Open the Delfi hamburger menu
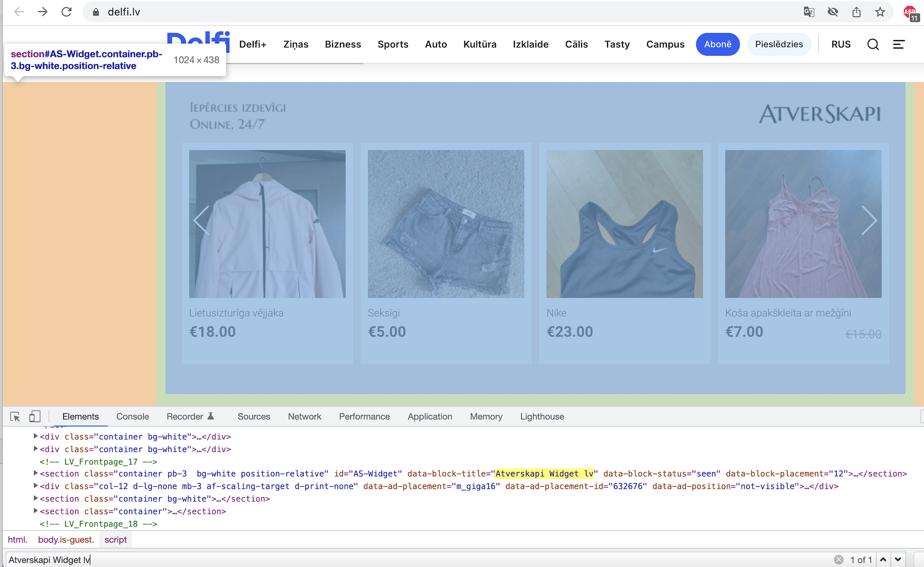924x567 pixels. (x=898, y=44)
